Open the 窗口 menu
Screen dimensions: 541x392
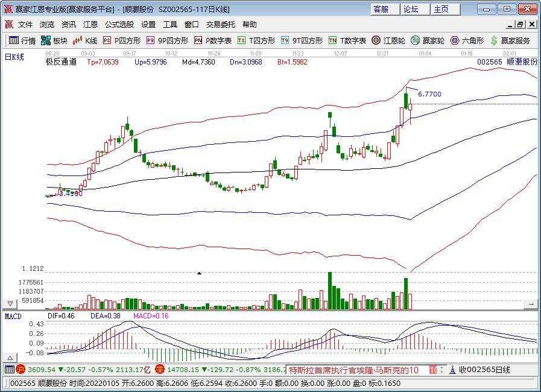point(191,25)
